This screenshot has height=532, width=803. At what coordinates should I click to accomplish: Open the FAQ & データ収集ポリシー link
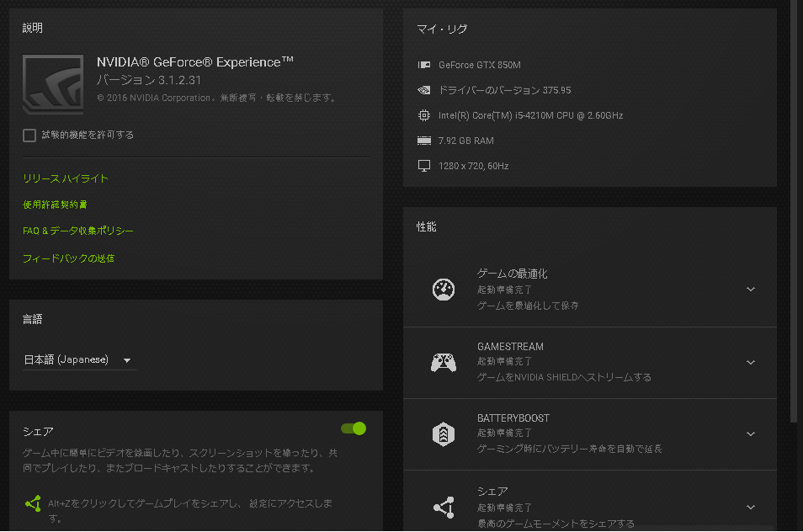click(77, 231)
